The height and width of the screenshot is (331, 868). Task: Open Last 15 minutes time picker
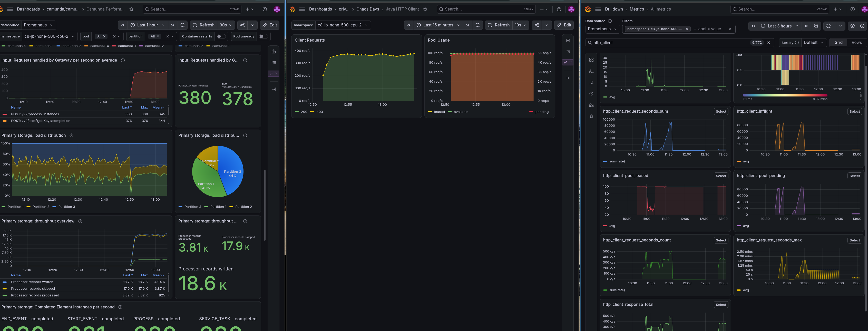point(438,25)
